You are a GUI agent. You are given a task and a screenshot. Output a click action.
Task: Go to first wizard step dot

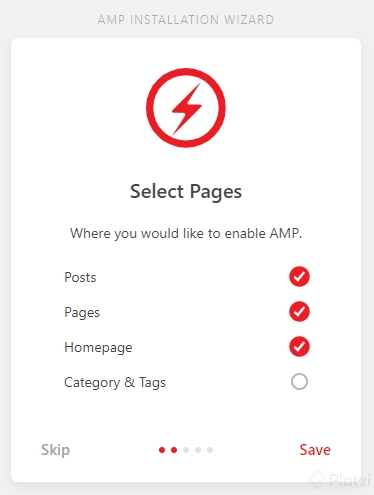(x=162, y=450)
